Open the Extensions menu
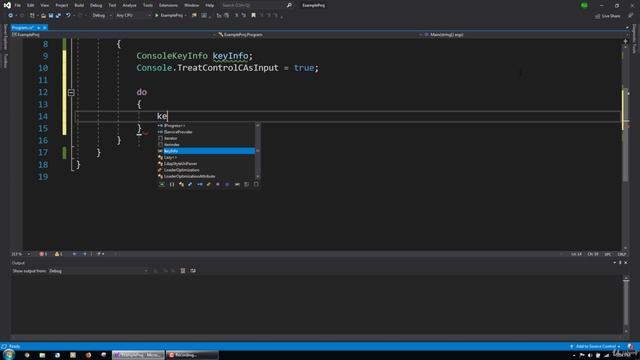 click(168, 5)
